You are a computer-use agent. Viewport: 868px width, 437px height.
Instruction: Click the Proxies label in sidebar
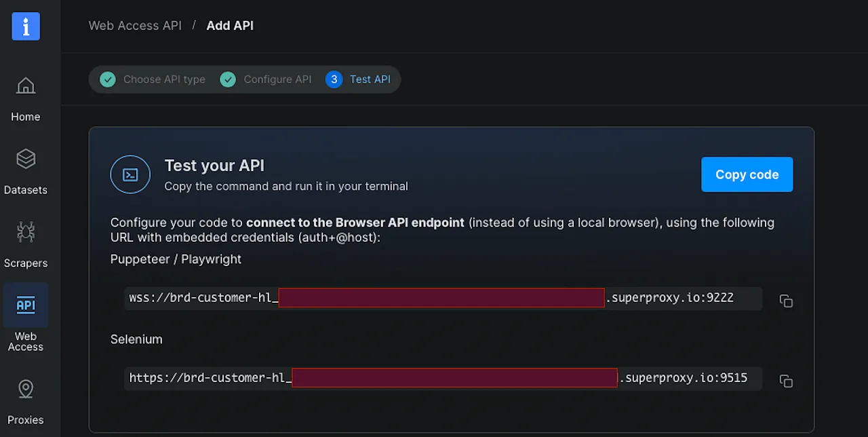pyautogui.click(x=26, y=420)
